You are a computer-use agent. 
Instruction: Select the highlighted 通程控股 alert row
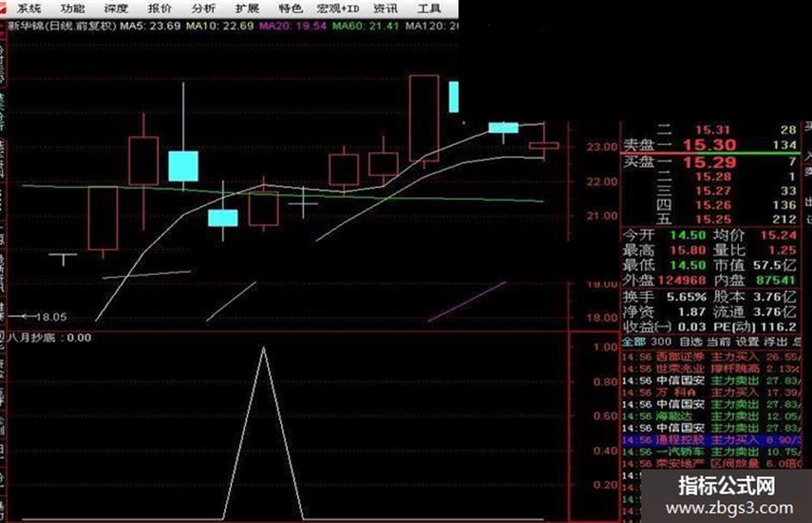point(711,441)
